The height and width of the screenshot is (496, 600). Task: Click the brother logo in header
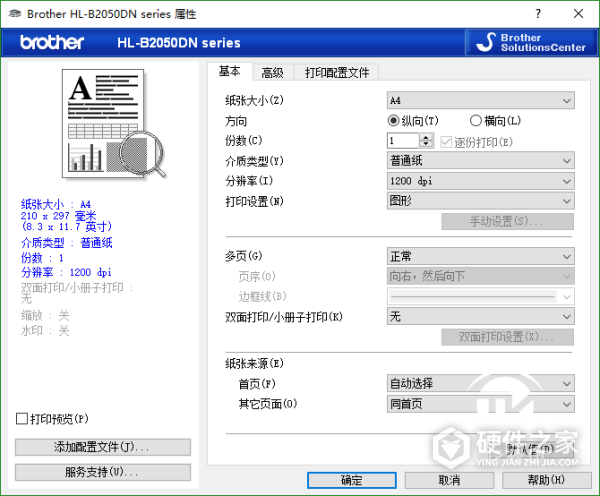click(x=52, y=42)
